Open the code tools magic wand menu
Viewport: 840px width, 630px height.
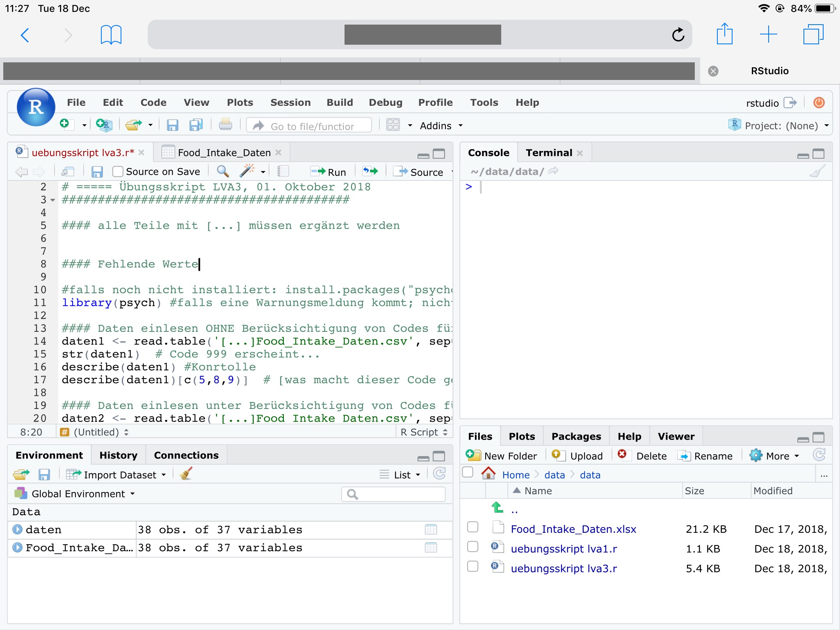(x=248, y=171)
